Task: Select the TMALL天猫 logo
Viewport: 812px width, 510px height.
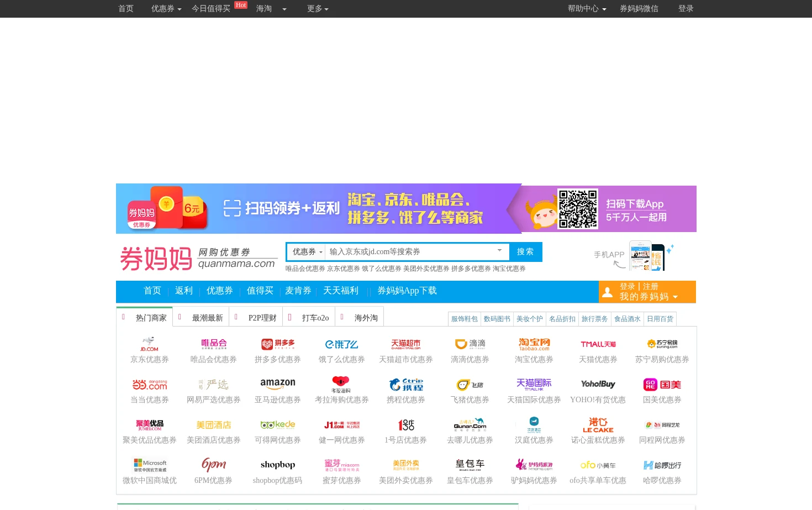Action: click(598, 344)
